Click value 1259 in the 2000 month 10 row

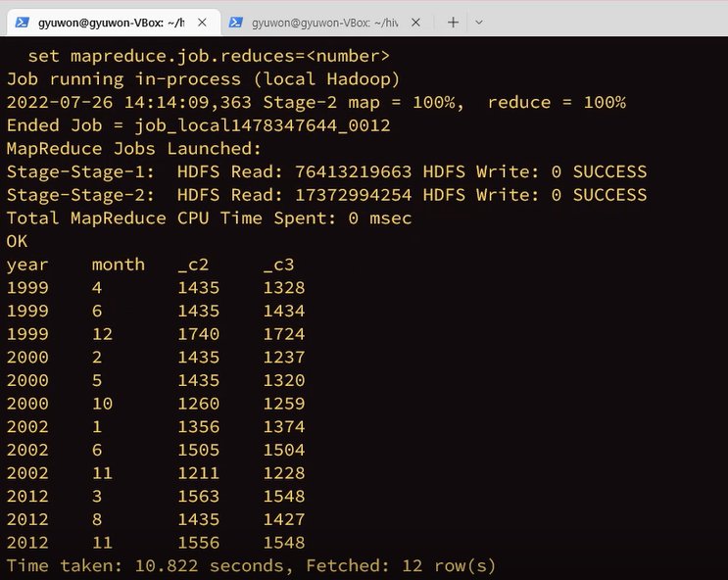point(284,404)
